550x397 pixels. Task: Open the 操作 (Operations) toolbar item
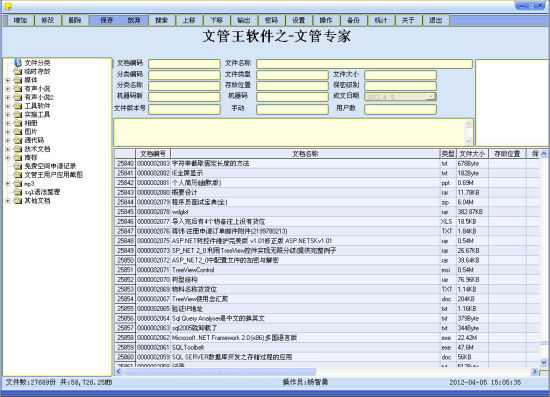point(326,20)
